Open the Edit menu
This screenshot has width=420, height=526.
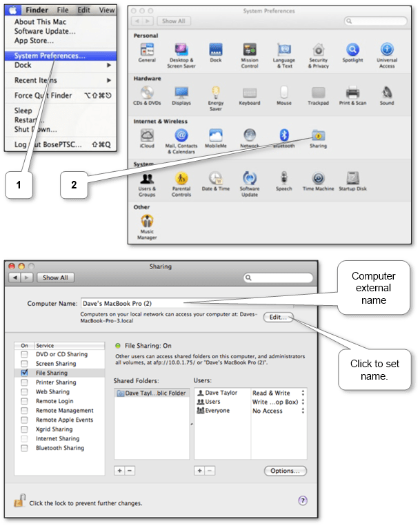coord(84,10)
